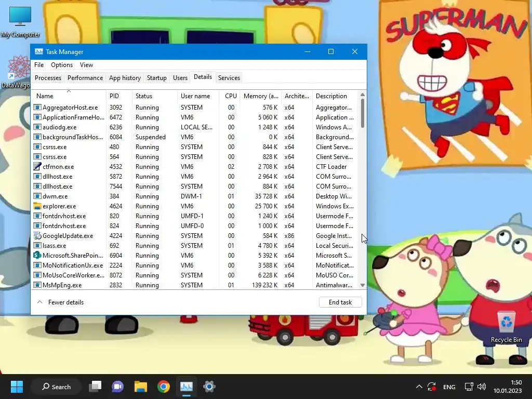Viewport: 532px width, 399px height.
Task: Open File Explorer from the taskbar
Action: pyautogui.click(x=140, y=387)
